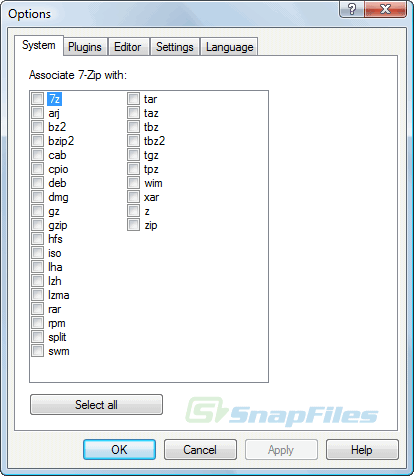Open the Language tab
This screenshot has width=414, height=476.
(229, 47)
